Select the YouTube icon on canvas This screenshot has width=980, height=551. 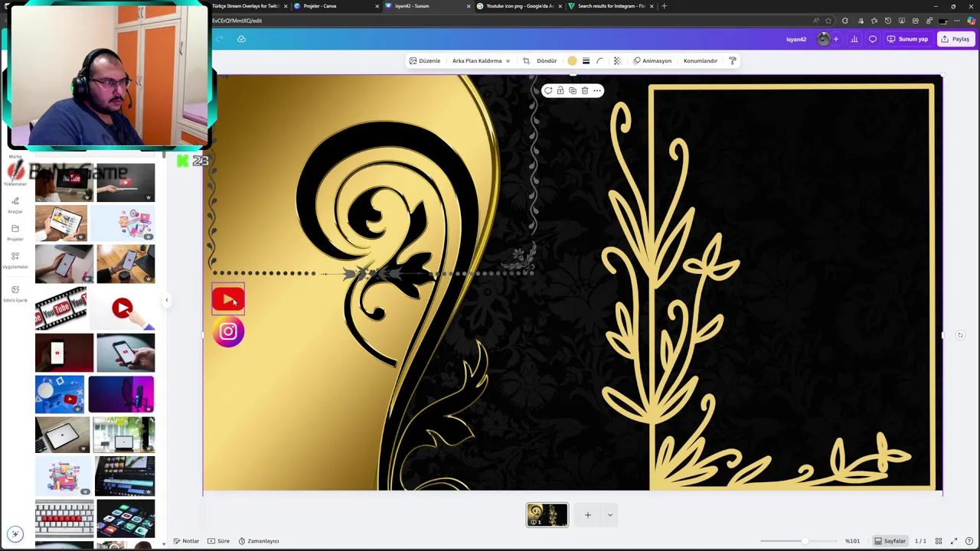pyautogui.click(x=228, y=299)
